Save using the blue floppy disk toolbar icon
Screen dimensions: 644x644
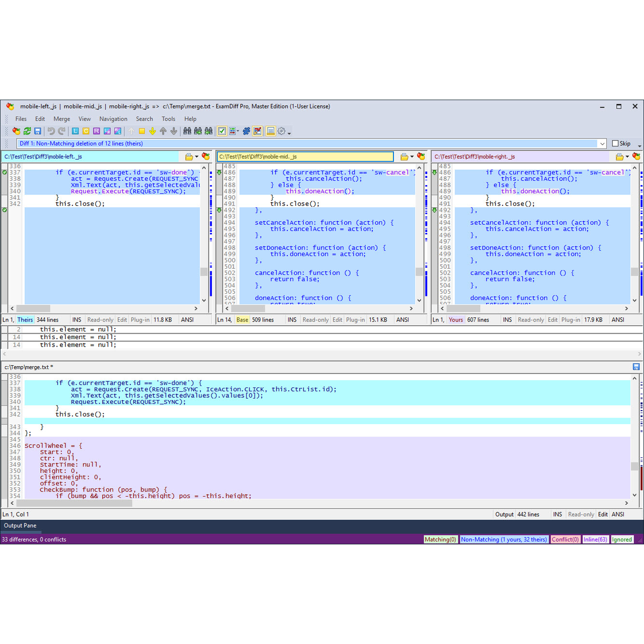pos(38,131)
